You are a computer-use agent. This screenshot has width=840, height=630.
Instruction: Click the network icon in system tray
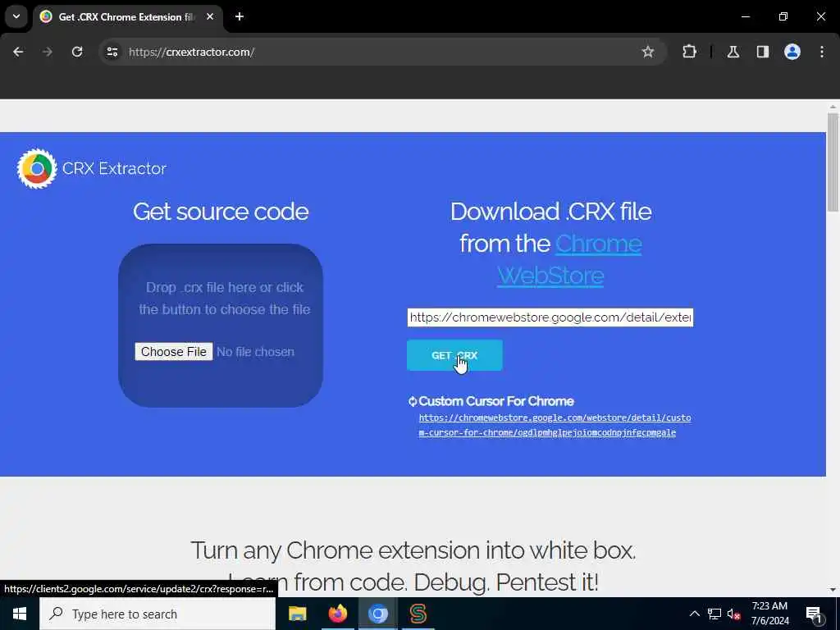714,614
